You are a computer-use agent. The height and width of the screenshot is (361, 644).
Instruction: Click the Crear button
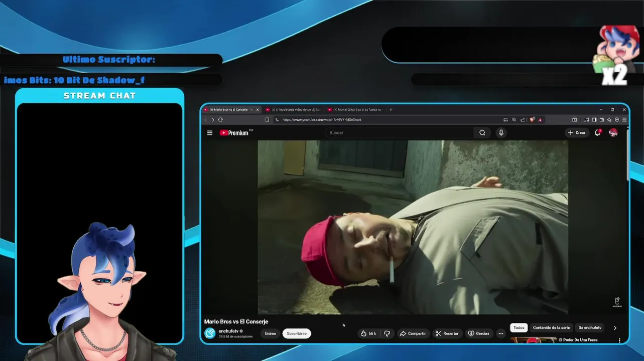point(577,133)
